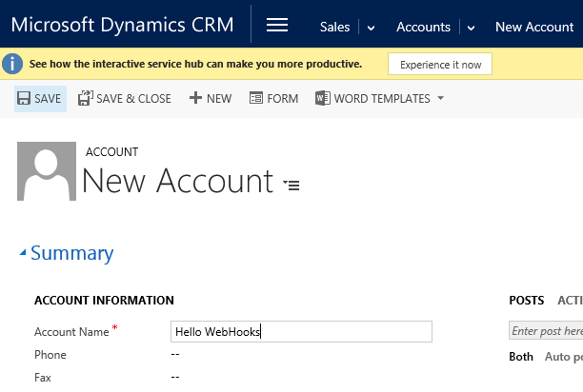Click the Save & Close icon
Screen dimensions: 583x392
tap(85, 98)
